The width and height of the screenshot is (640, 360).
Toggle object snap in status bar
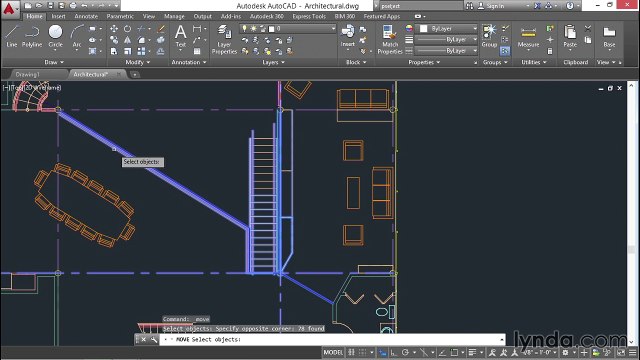[454, 352]
